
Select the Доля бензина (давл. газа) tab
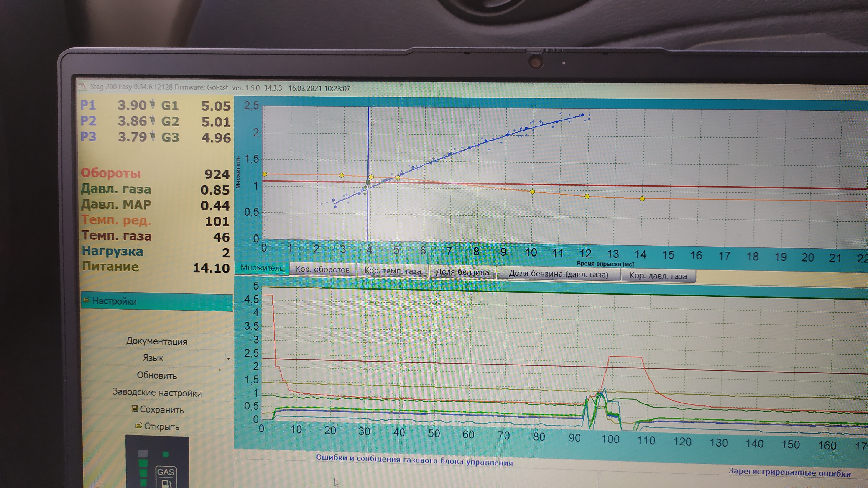tap(558, 274)
